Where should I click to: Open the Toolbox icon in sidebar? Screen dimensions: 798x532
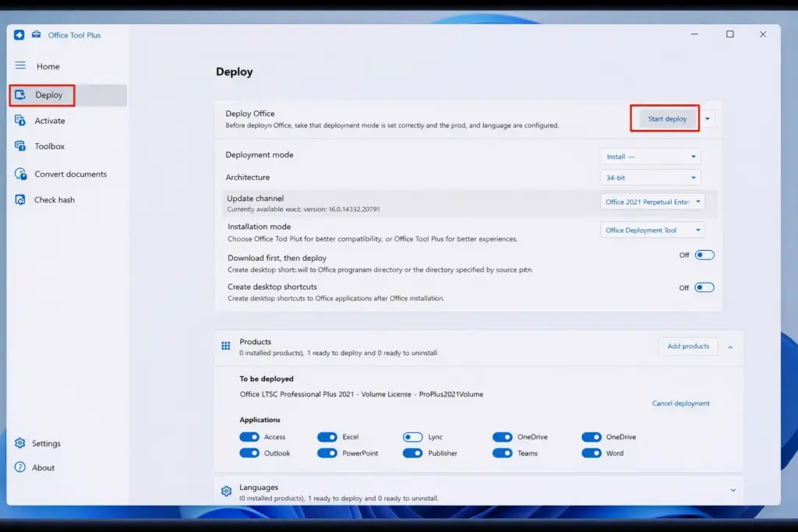point(20,146)
